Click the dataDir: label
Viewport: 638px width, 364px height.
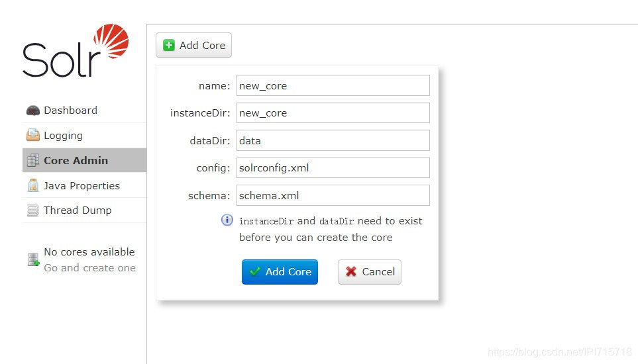tap(210, 140)
